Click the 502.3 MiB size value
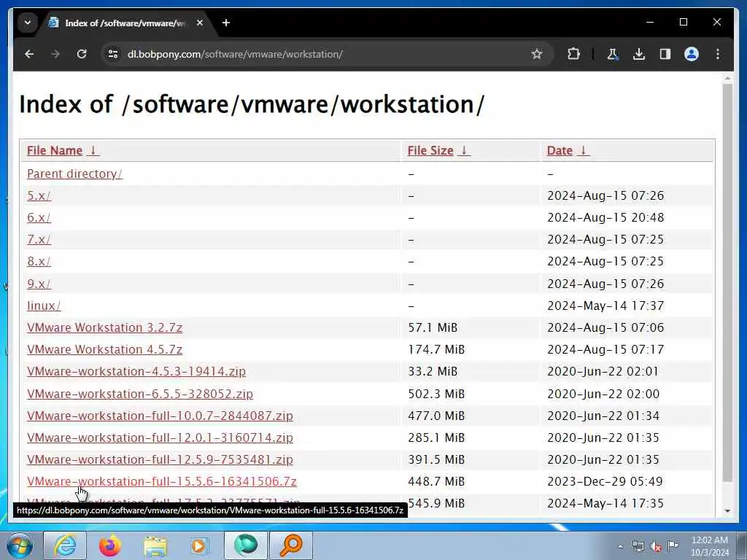The image size is (747, 560). coord(436,394)
